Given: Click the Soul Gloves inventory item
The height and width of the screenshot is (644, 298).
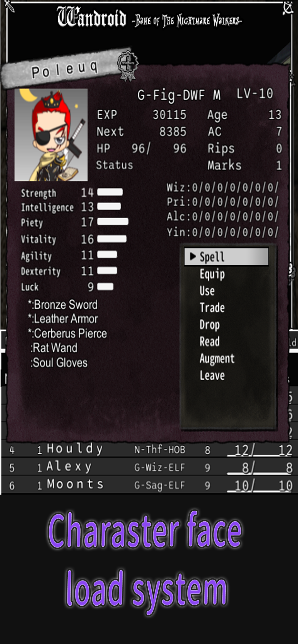Looking at the screenshot, I should (59, 363).
